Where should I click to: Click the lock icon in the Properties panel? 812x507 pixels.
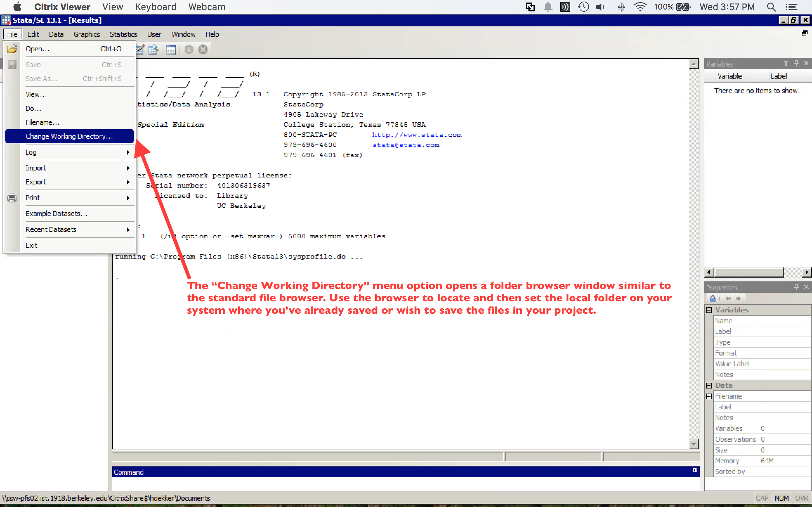[713, 298]
